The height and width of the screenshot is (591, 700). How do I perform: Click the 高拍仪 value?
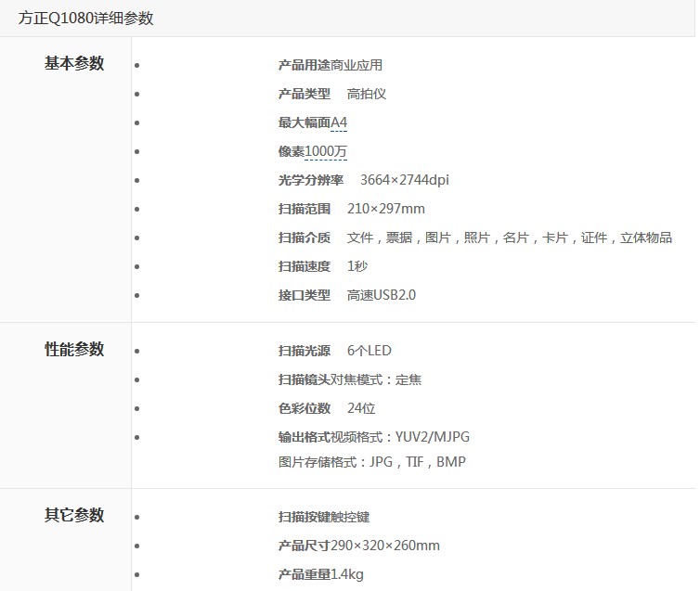[x=367, y=94]
